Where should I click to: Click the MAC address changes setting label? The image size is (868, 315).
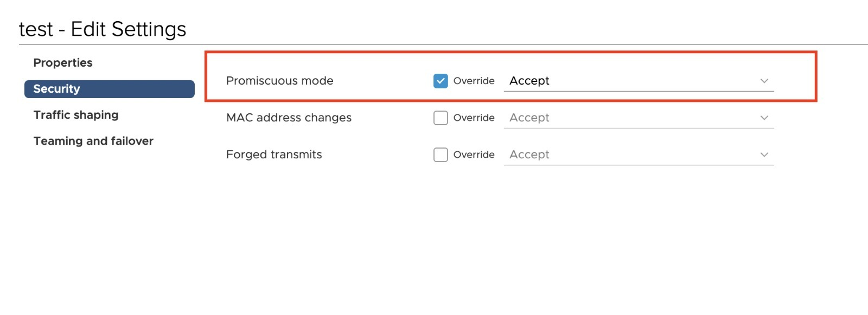pos(289,118)
